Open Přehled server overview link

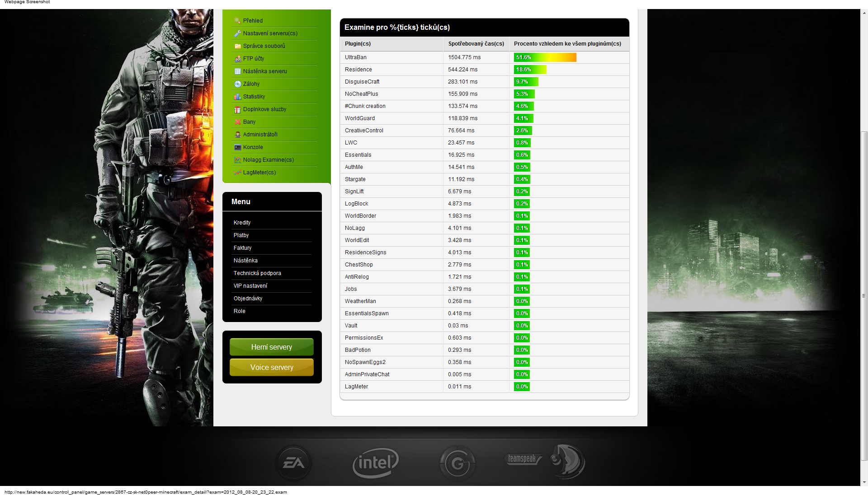click(x=253, y=20)
